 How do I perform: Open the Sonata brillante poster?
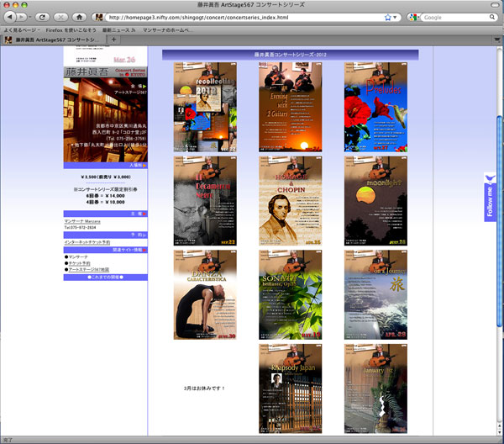(x=291, y=294)
